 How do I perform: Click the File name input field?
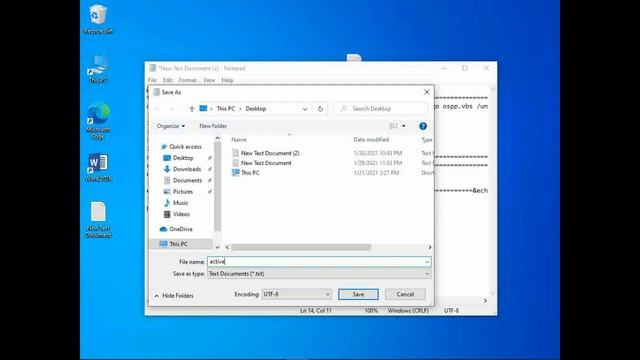pos(319,262)
